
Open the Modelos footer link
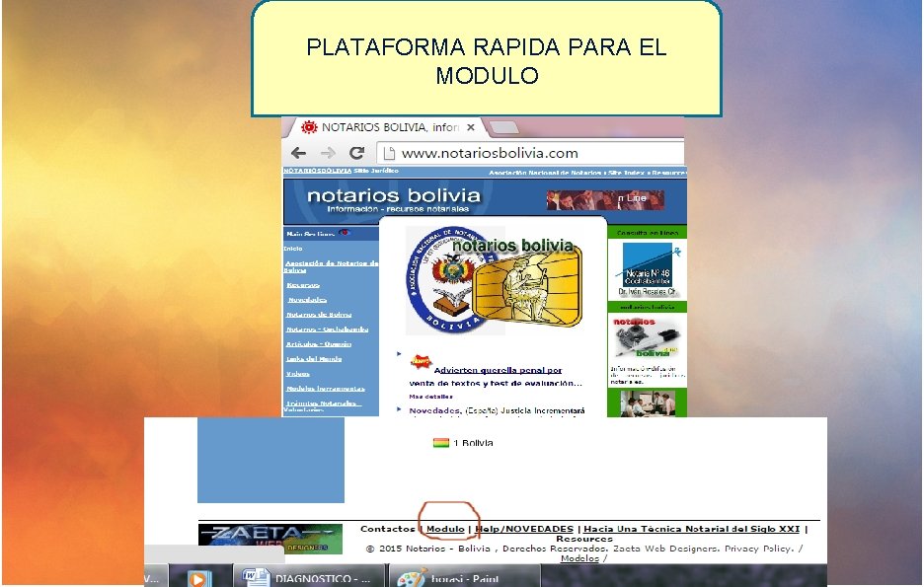click(x=579, y=557)
